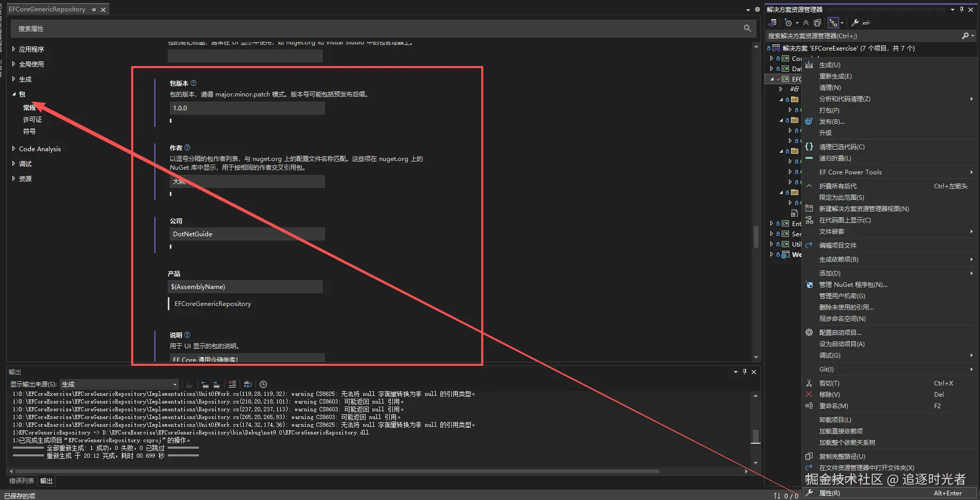Expand the 全局使用 section

coord(13,64)
